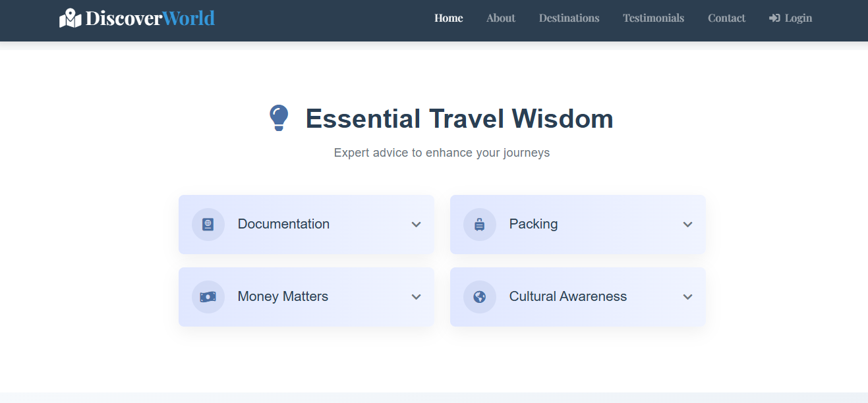The width and height of the screenshot is (868, 403).
Task: Go to the Home nav item
Action: (448, 18)
